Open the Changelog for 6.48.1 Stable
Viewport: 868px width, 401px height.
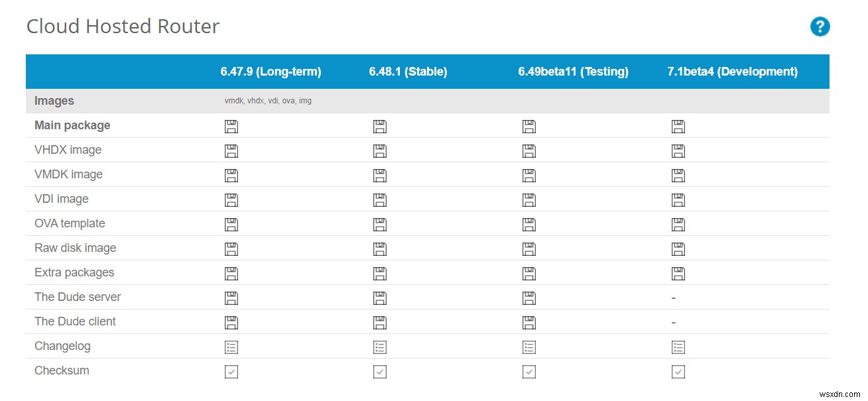(x=380, y=347)
